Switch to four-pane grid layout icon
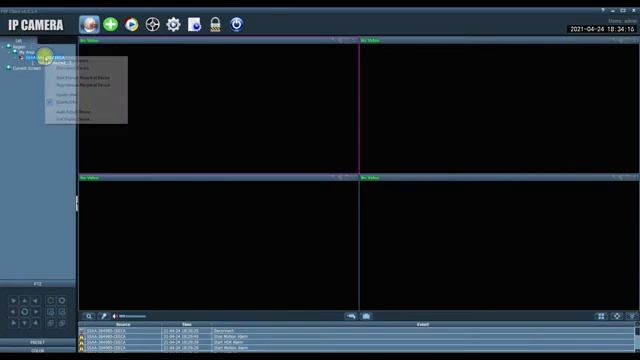640x360 pixels. (601, 316)
